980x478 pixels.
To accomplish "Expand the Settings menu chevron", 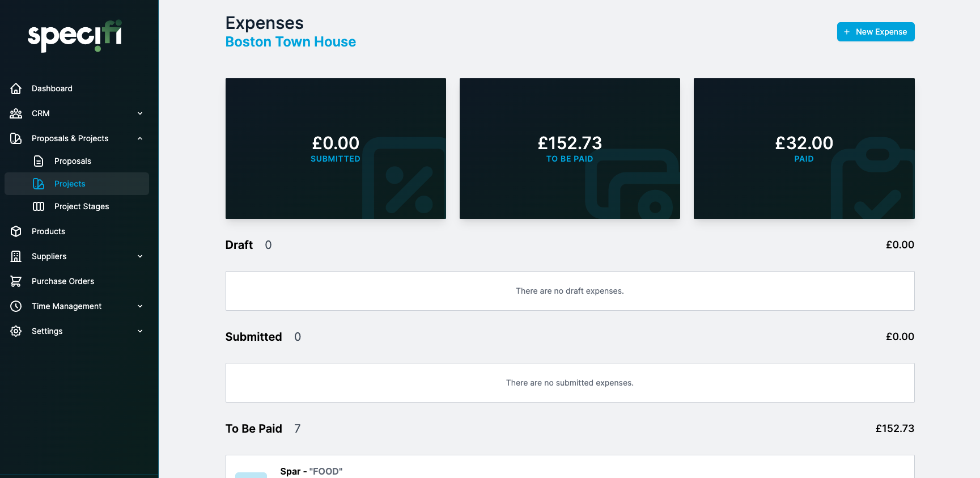I will [x=140, y=331].
